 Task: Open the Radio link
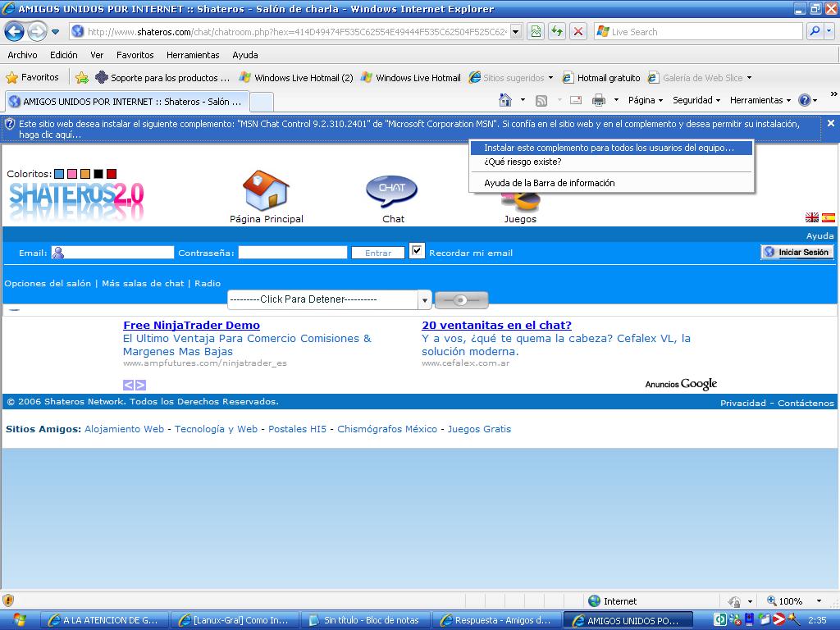208,283
